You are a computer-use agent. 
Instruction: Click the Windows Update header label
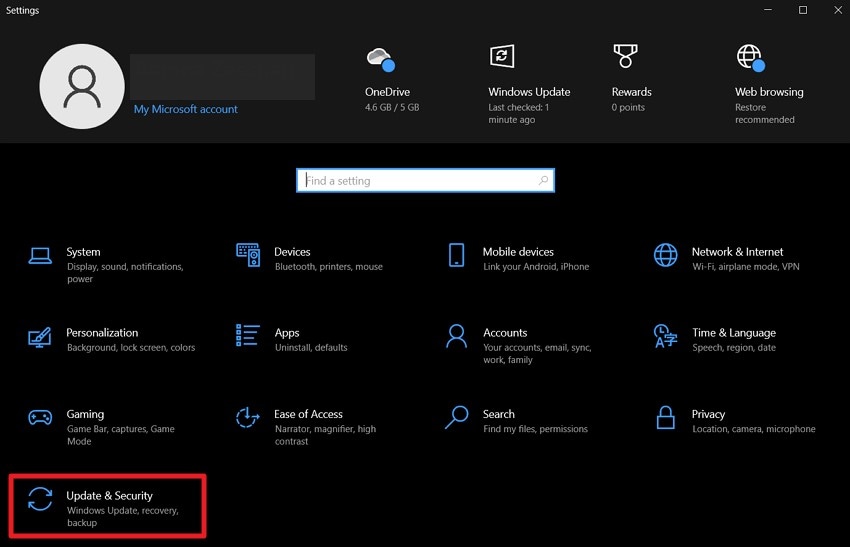tap(529, 92)
